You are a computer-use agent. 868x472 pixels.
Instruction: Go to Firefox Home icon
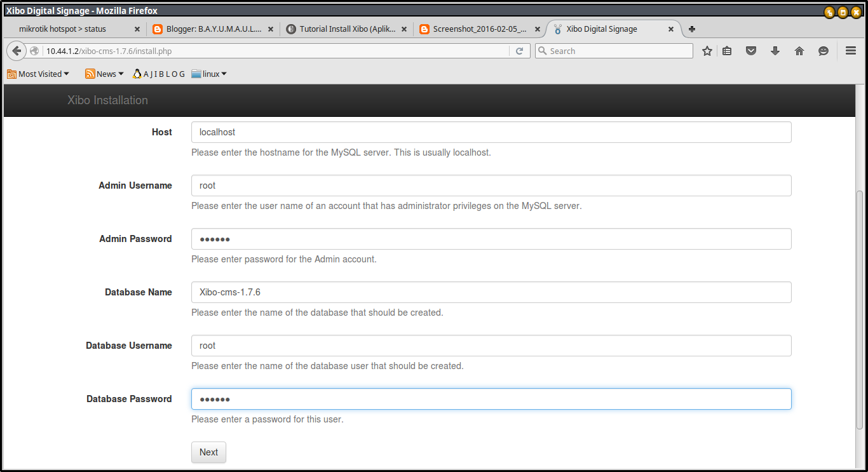(x=799, y=51)
